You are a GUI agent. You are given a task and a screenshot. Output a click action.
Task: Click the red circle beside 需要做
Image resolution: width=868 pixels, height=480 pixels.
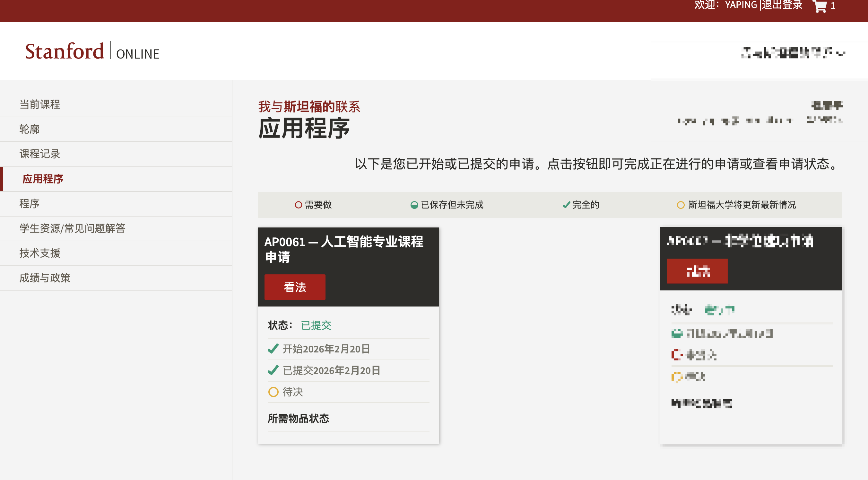point(298,205)
